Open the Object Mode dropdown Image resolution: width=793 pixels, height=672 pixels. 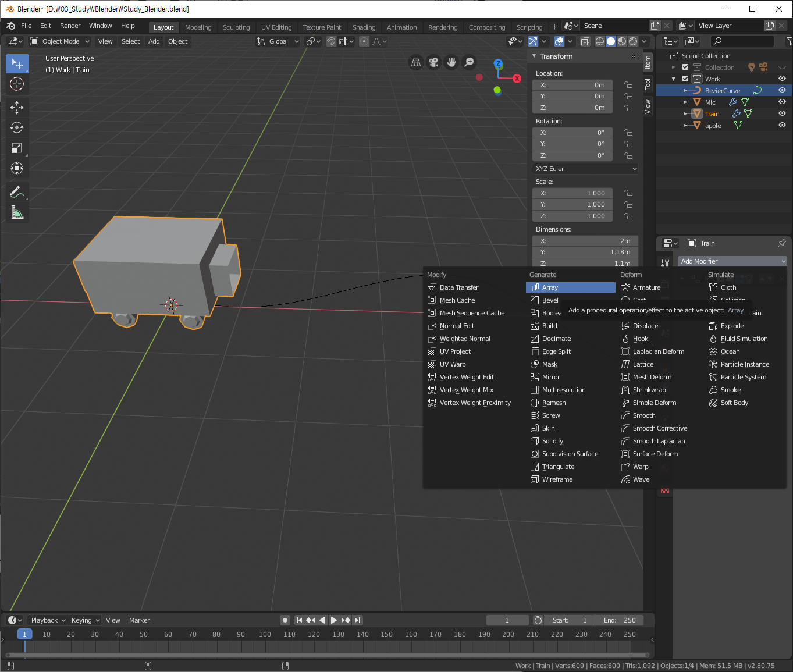(x=60, y=41)
